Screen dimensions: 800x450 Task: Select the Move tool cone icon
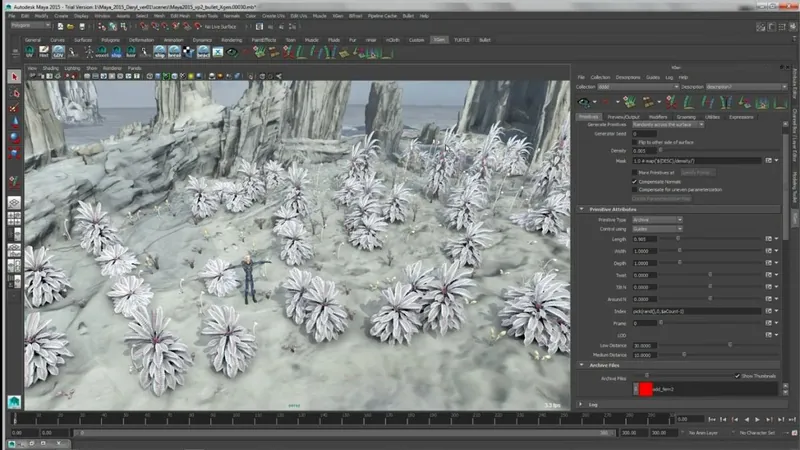pyautogui.click(x=14, y=122)
